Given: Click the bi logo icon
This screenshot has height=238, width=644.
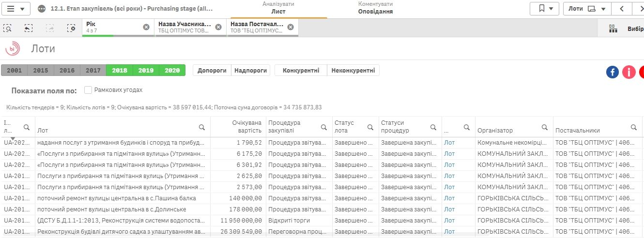Looking at the screenshot, I should tap(13, 48).
